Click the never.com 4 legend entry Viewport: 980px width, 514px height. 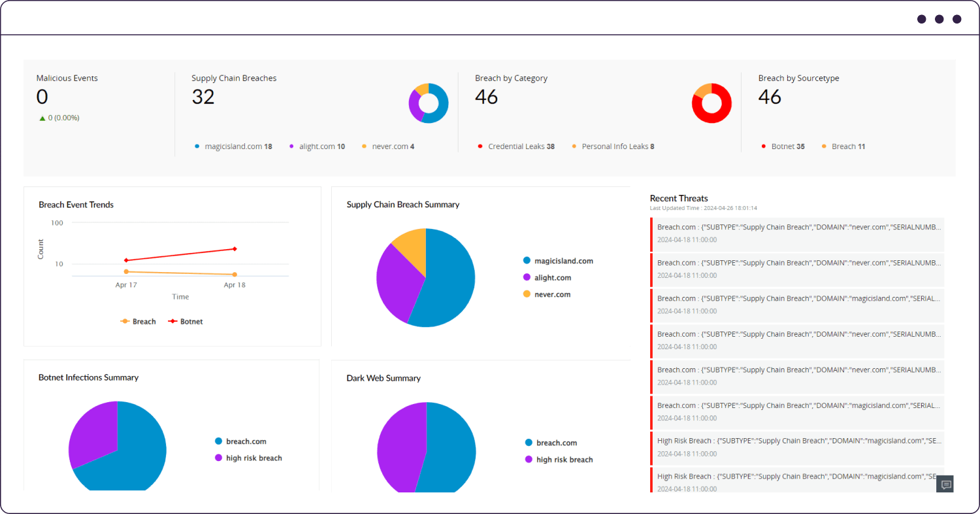388,146
